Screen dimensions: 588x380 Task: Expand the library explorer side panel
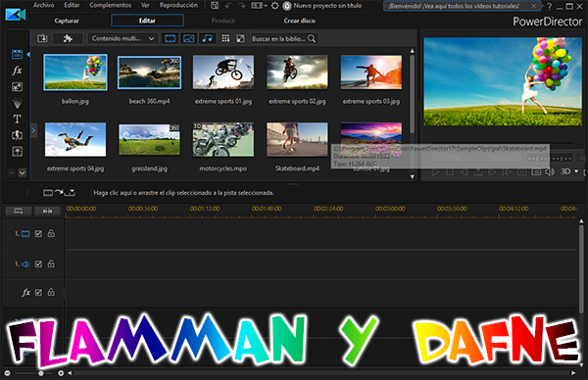[33, 130]
